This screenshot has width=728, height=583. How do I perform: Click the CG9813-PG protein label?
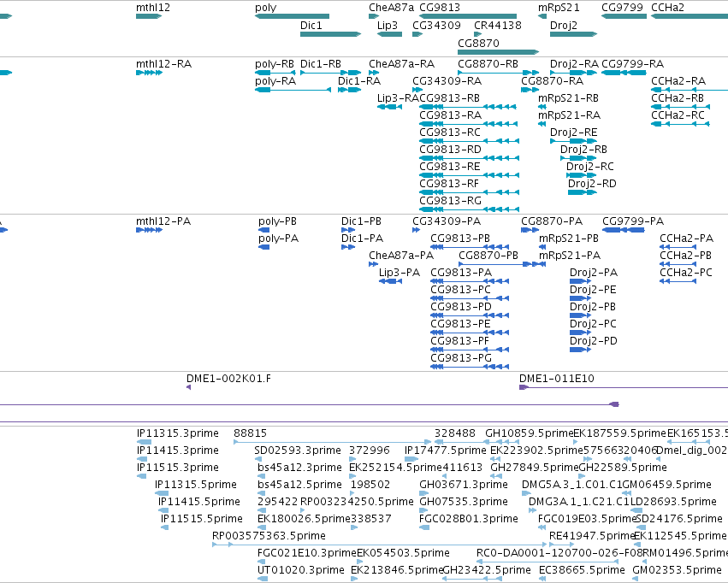click(x=460, y=358)
